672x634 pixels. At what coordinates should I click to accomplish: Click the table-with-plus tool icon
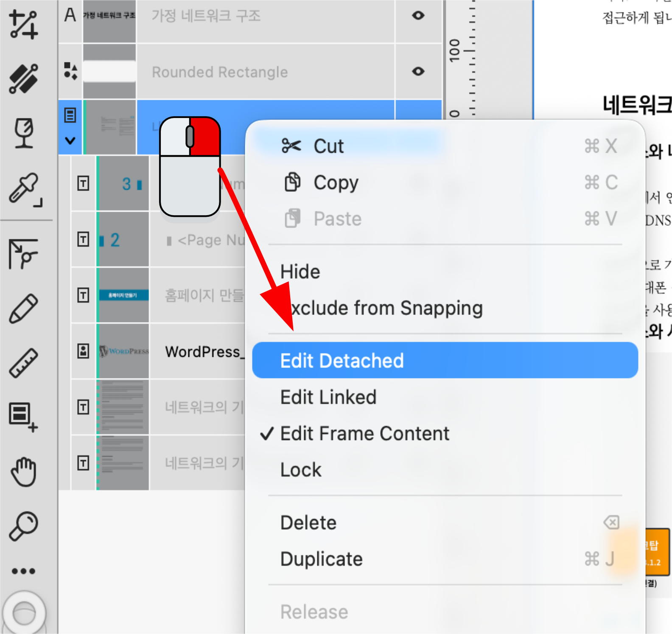tap(24, 417)
